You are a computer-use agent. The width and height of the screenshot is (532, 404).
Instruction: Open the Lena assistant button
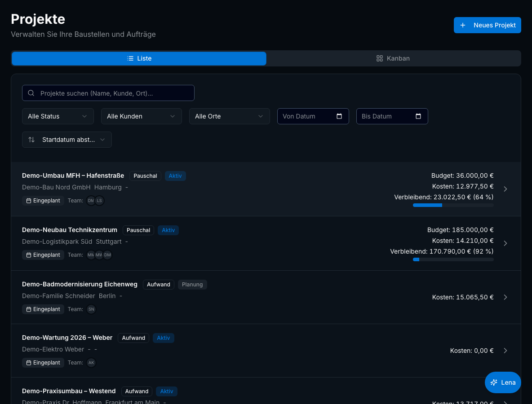coord(503,382)
